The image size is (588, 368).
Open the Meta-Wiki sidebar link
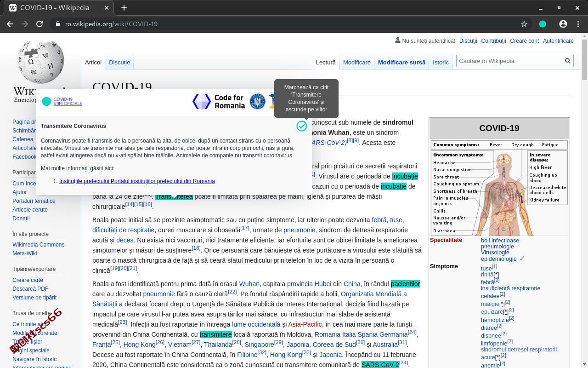(25, 253)
